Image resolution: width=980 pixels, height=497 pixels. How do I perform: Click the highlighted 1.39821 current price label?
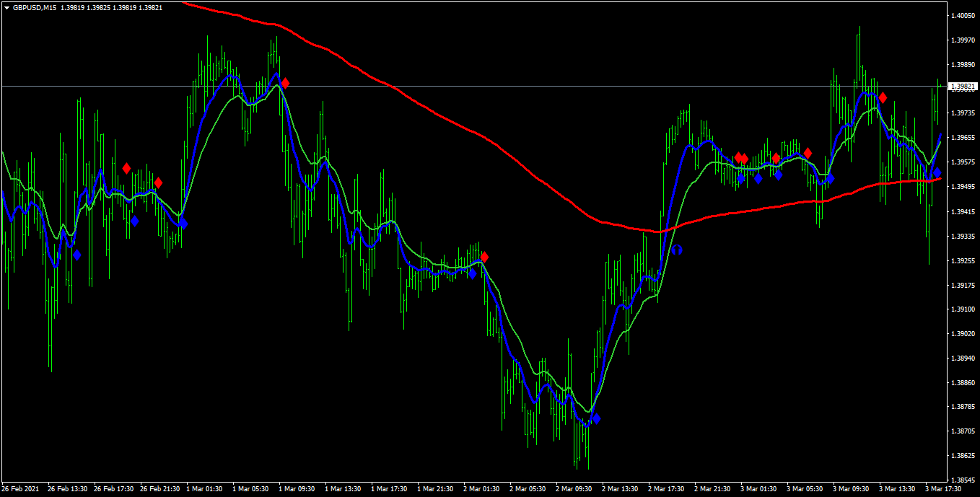pyautogui.click(x=963, y=87)
